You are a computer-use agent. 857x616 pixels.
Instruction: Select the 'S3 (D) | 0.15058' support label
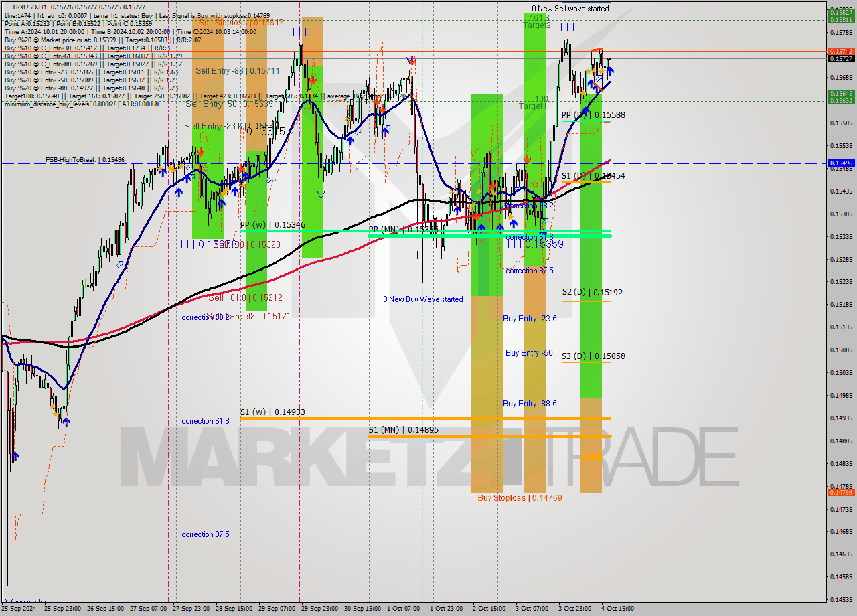pyautogui.click(x=593, y=356)
